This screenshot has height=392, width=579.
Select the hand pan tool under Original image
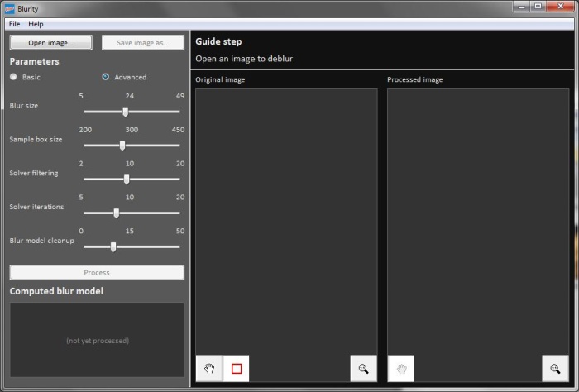tap(209, 368)
